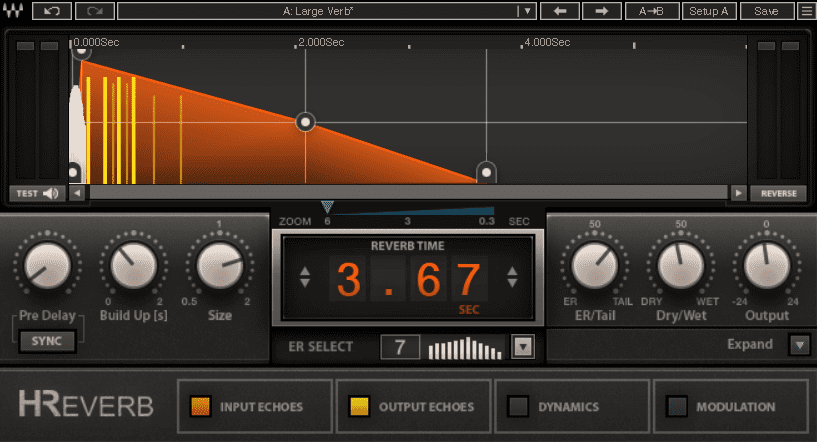
Task: Click the Build Up knob
Action: click(x=133, y=266)
